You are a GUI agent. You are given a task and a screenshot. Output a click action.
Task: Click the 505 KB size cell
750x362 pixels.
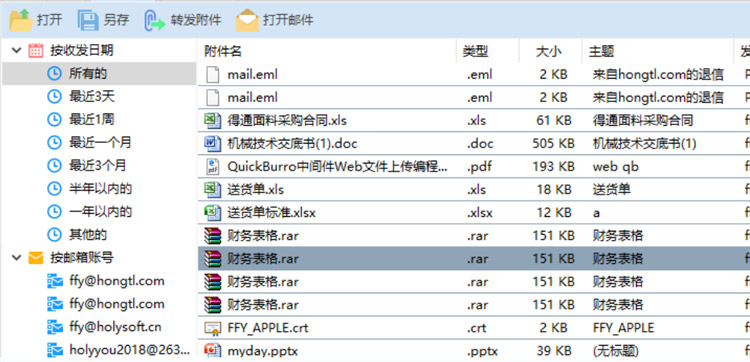click(553, 143)
